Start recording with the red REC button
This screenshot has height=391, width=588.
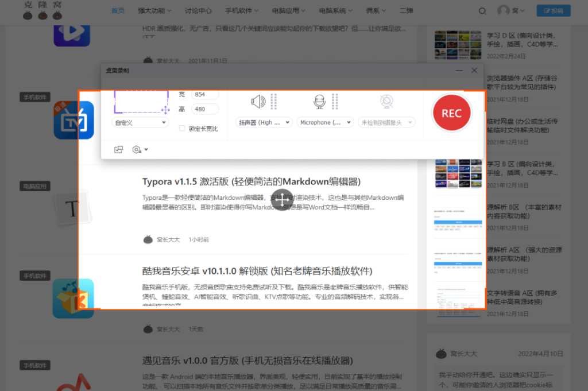pos(451,113)
